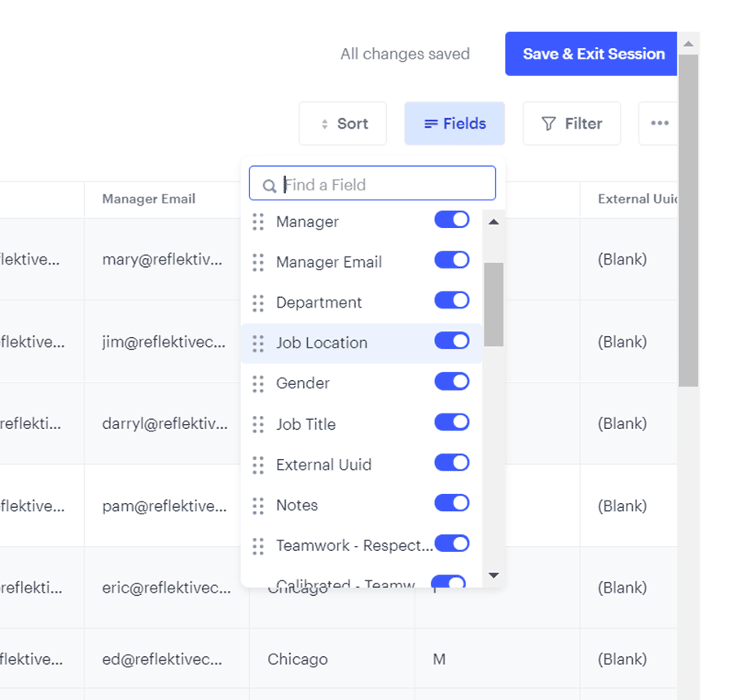Disable the Job Location field toggle
Image resolution: width=733 pixels, height=700 pixels.
coord(451,341)
